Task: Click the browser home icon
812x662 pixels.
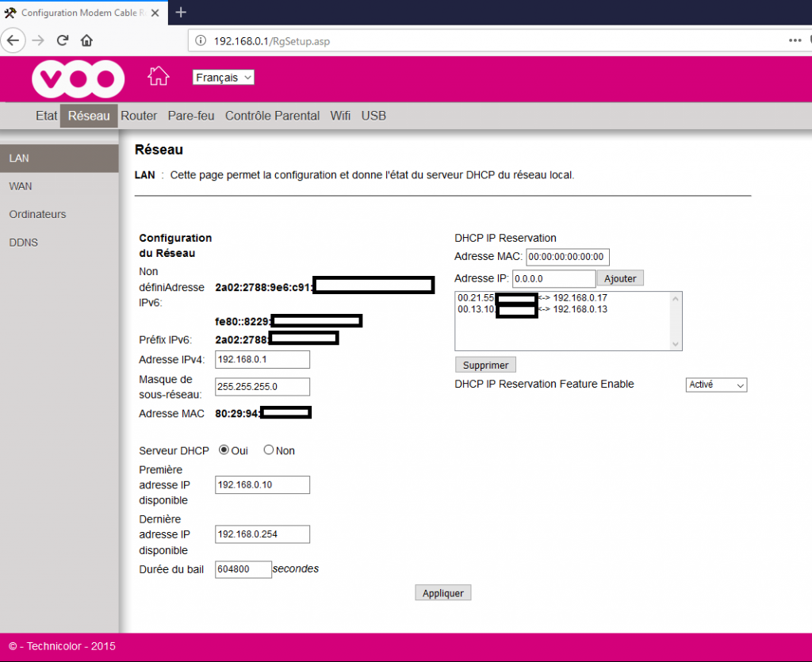Action: 87,40
